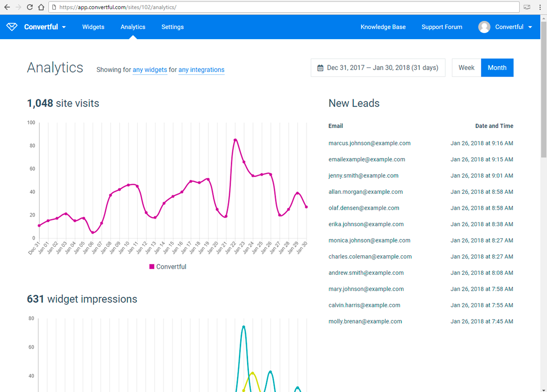Viewport: 547px width, 392px height.
Task: Open the account menu dropdown arrow
Action: pyautogui.click(x=530, y=27)
